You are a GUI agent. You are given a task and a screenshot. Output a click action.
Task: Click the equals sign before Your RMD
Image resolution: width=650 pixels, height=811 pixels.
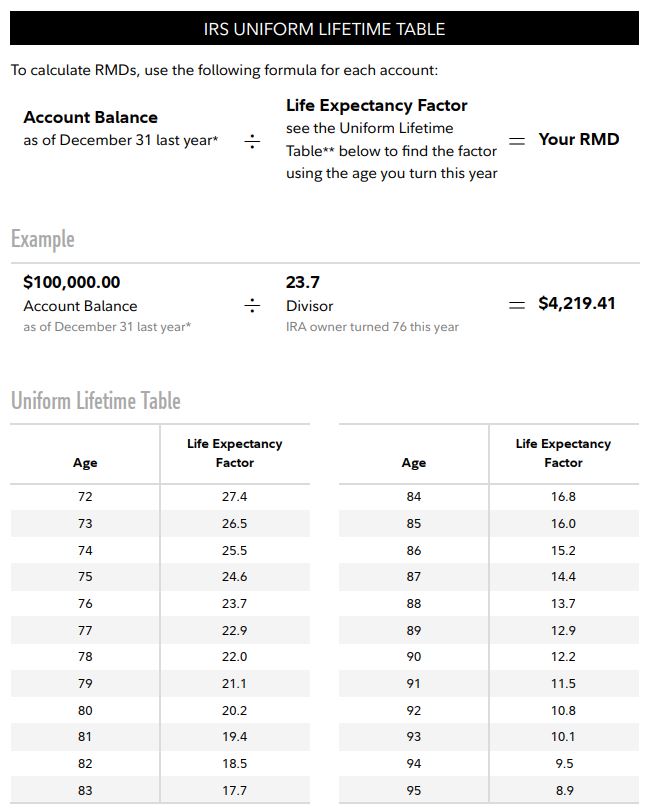pos(517,141)
